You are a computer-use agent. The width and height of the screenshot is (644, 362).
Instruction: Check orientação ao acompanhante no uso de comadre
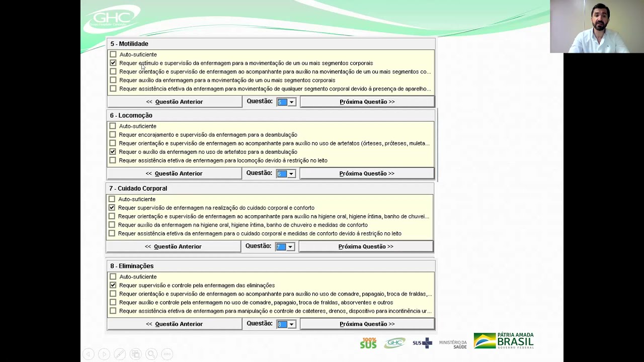pos(113,294)
